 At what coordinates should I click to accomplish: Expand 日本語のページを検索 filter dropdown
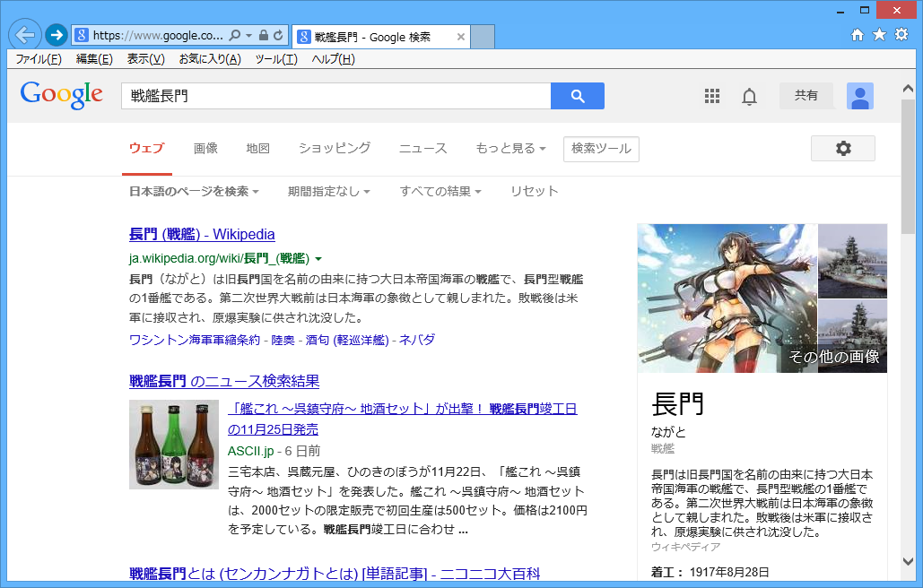click(x=194, y=191)
